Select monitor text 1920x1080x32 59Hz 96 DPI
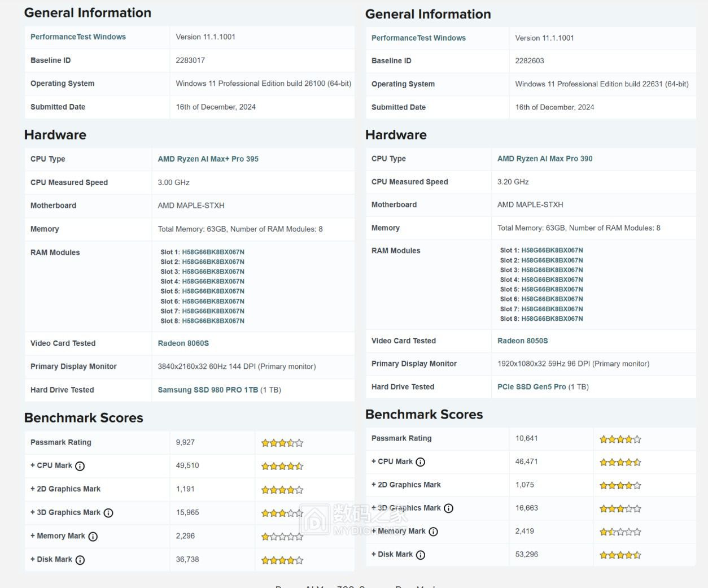Viewport: 708px width, 588px height. [573, 364]
